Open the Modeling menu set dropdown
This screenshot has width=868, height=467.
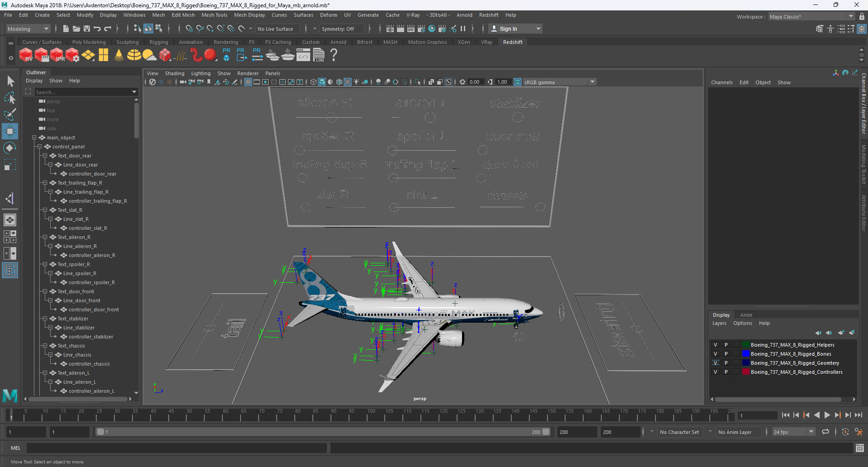point(28,29)
